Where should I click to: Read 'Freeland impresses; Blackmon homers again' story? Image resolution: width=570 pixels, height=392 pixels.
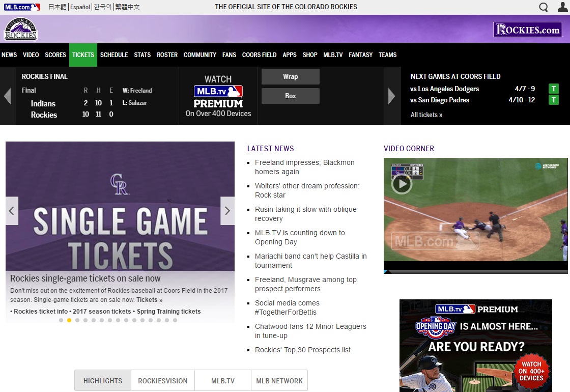pyautogui.click(x=305, y=167)
